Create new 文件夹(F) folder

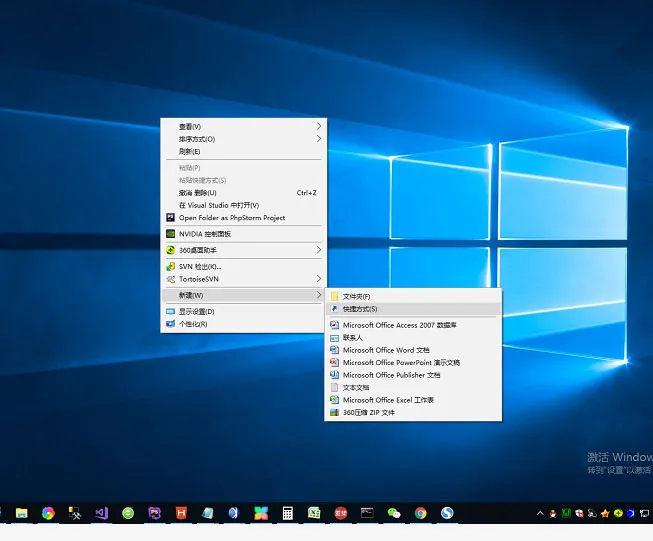356,296
